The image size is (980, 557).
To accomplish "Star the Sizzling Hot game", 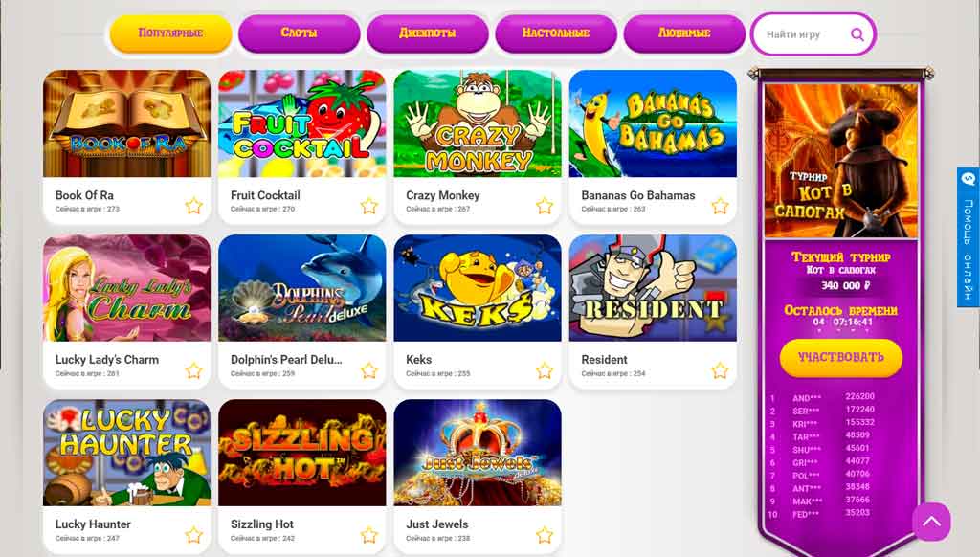I will coord(369,535).
